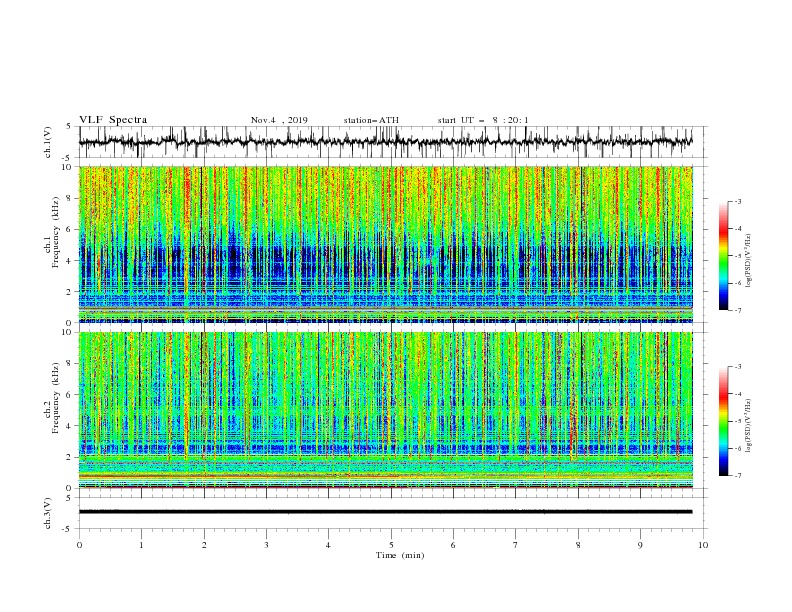792x612 pixels.
Task: Click the "ch.3(V)" axis label
Action: [48, 513]
